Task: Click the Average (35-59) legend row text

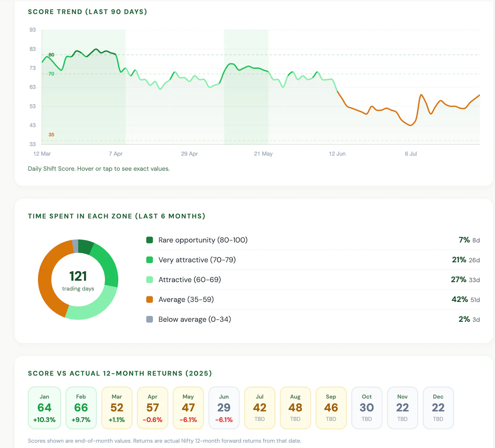Action: [x=186, y=299]
